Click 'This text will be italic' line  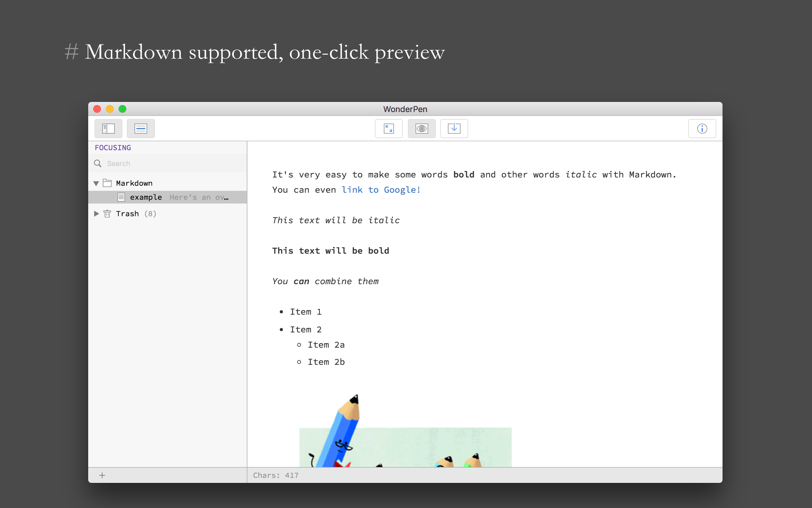pyautogui.click(x=336, y=220)
